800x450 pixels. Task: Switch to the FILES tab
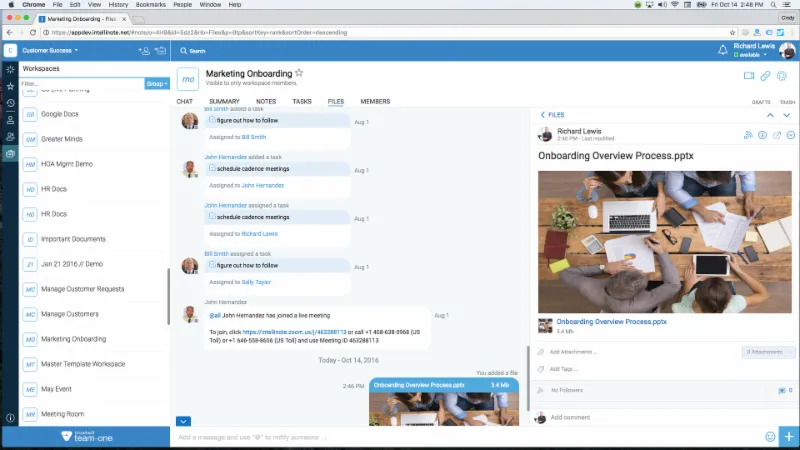pos(336,102)
